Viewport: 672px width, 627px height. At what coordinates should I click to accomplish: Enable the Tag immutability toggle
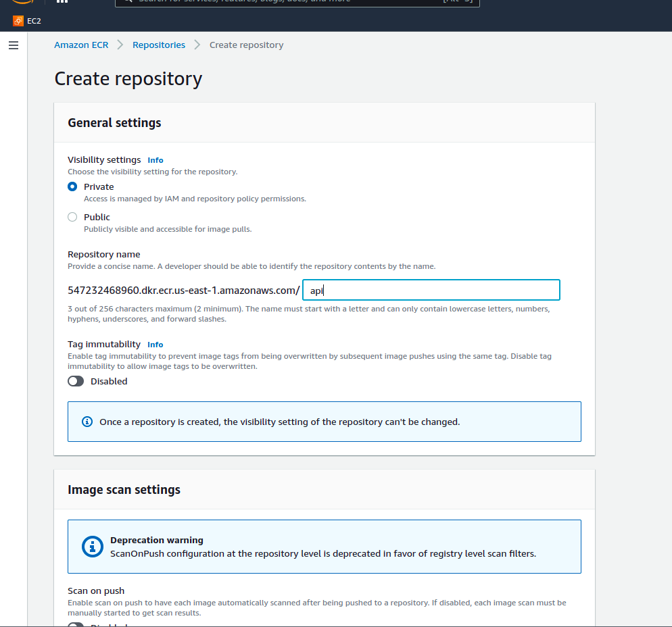pyautogui.click(x=76, y=381)
